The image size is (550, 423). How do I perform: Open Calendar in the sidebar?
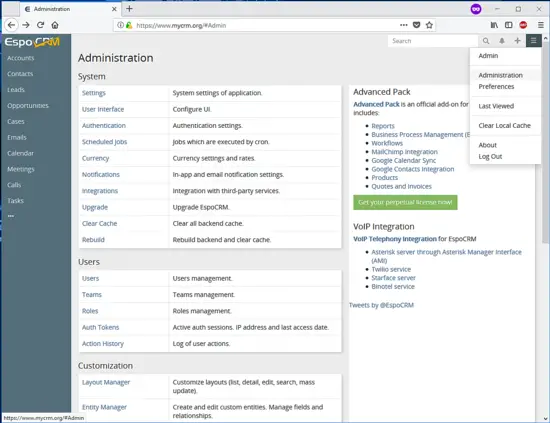(20, 153)
